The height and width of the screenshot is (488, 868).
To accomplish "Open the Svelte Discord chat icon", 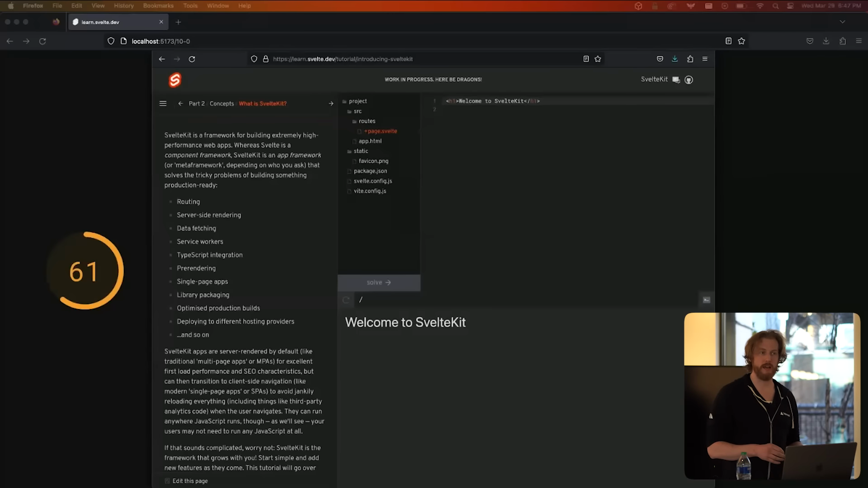I will point(676,80).
